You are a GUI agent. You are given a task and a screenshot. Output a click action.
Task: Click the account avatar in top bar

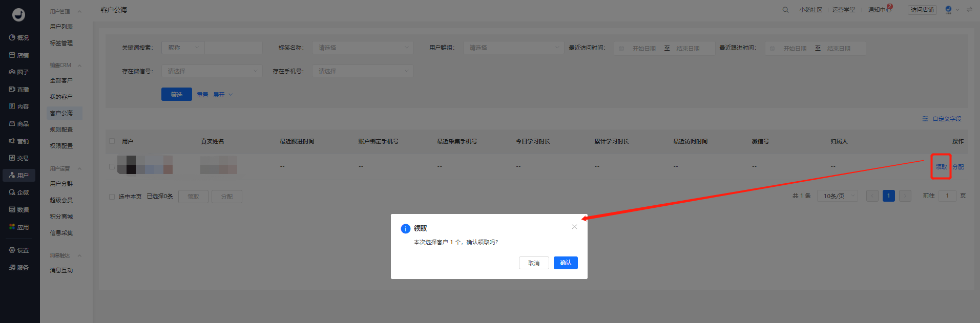pos(948,10)
